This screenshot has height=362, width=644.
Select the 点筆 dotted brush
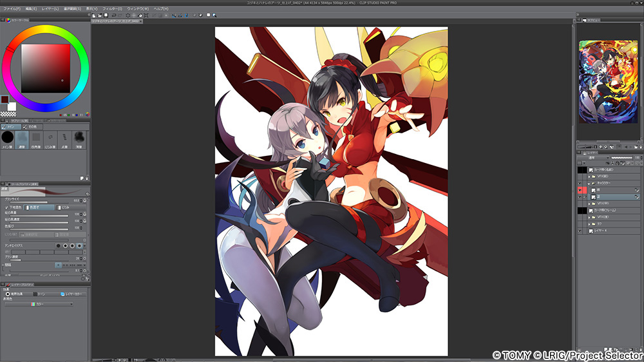click(x=64, y=139)
